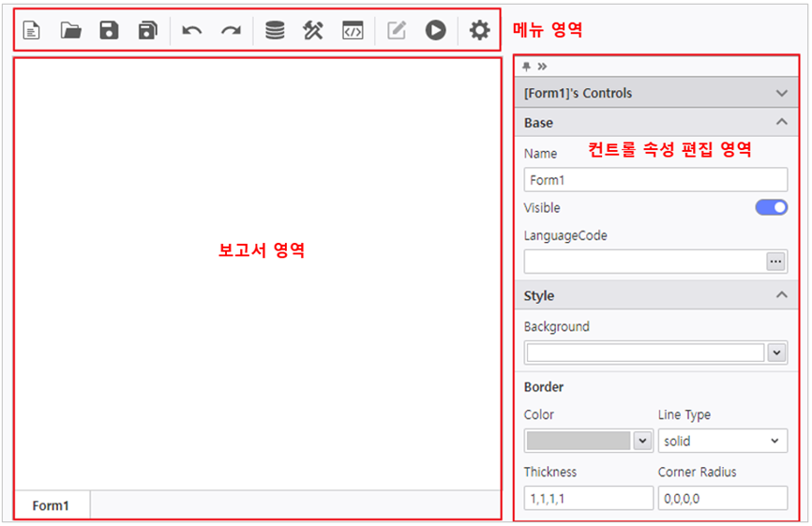Open the Line Type solid dropdown
This screenshot has width=812, height=526.
[722, 441]
